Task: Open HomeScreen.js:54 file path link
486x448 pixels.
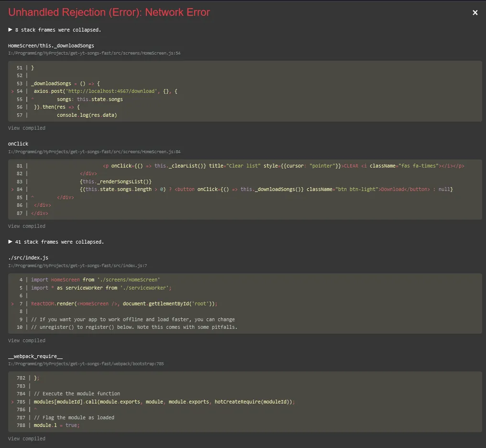Action: pos(94,53)
